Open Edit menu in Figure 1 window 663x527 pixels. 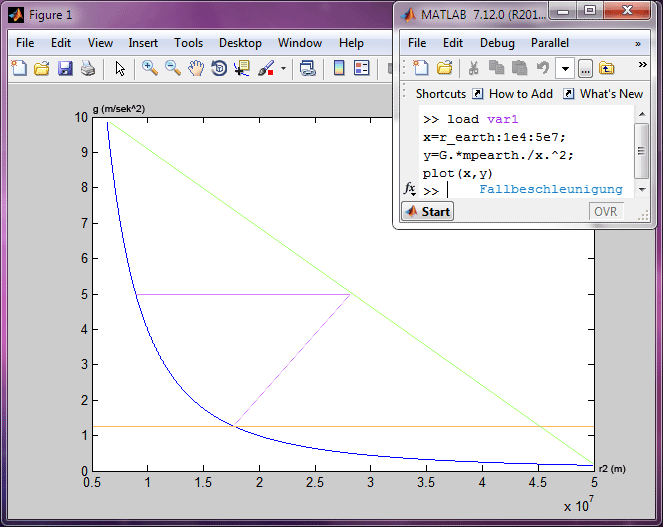tap(61, 43)
